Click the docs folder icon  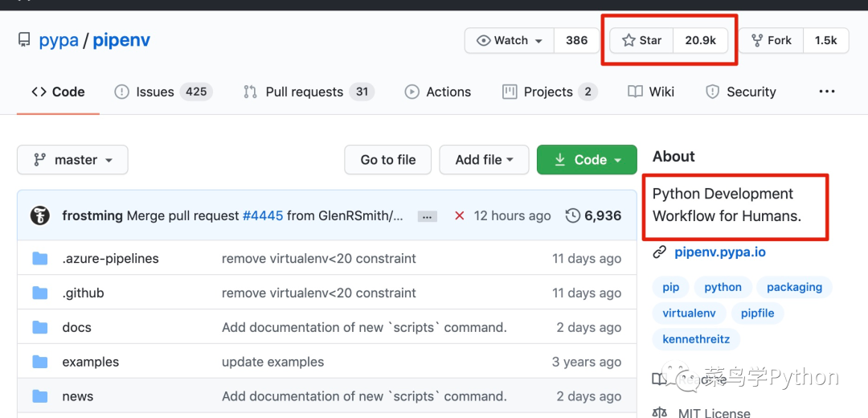pos(40,327)
